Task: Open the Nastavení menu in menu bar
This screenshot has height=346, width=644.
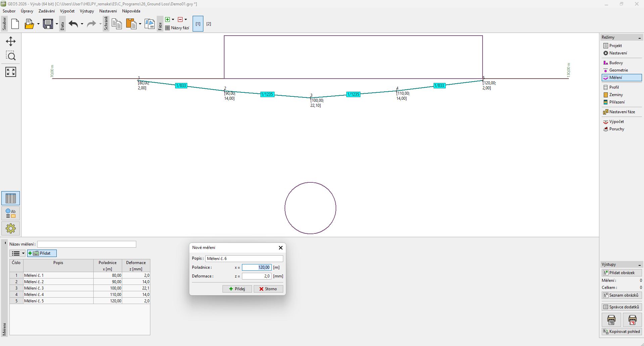Action: (108, 11)
